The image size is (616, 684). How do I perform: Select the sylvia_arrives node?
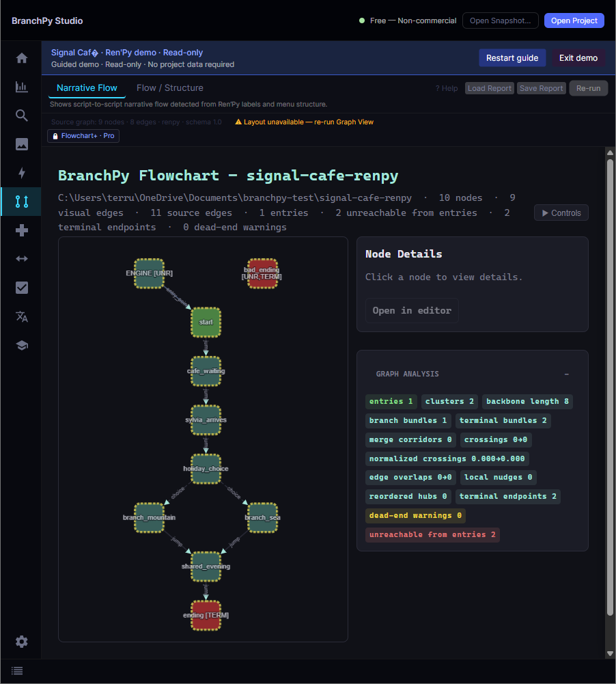[206, 420]
